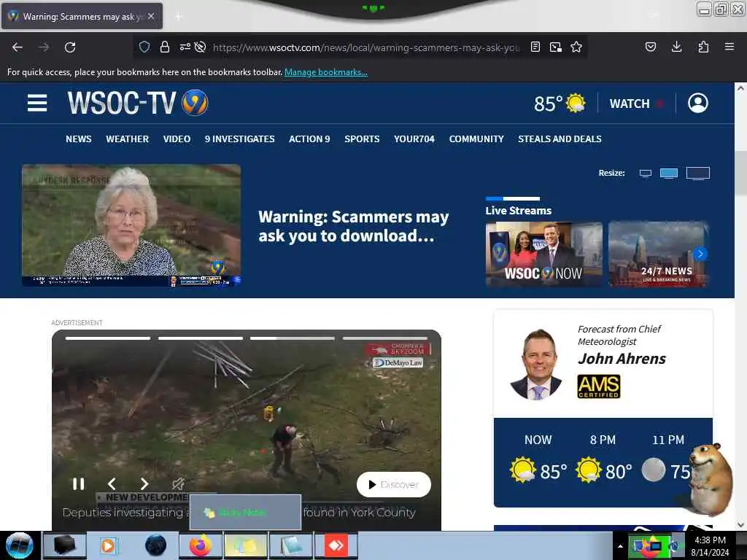The width and height of the screenshot is (747, 560).
Task: Skip to next story in ad player
Action: [144, 484]
